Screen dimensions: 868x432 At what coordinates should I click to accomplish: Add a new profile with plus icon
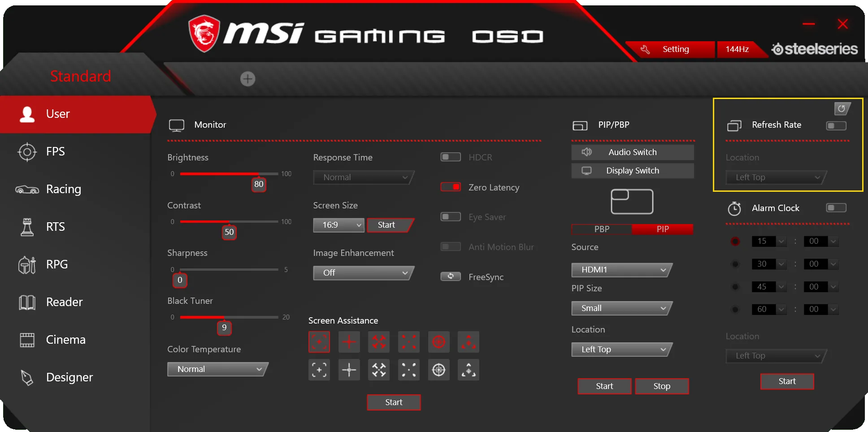pyautogui.click(x=247, y=79)
